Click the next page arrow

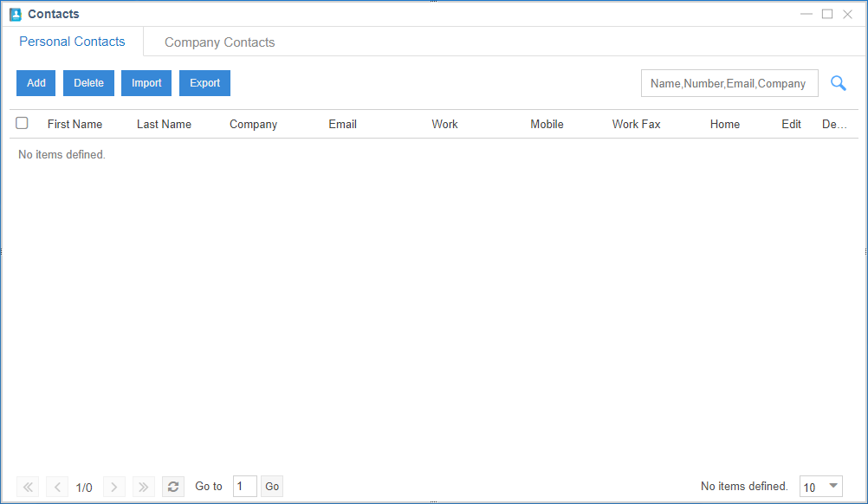[114, 487]
